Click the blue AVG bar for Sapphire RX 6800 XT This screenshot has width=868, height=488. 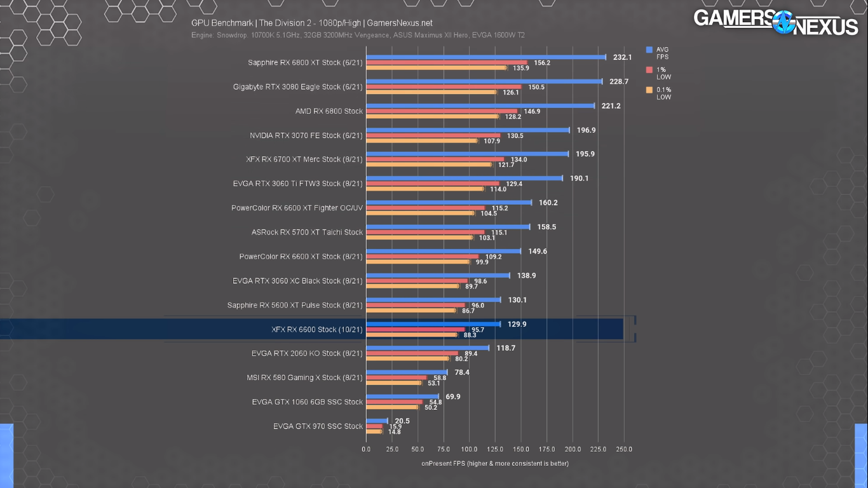point(486,57)
